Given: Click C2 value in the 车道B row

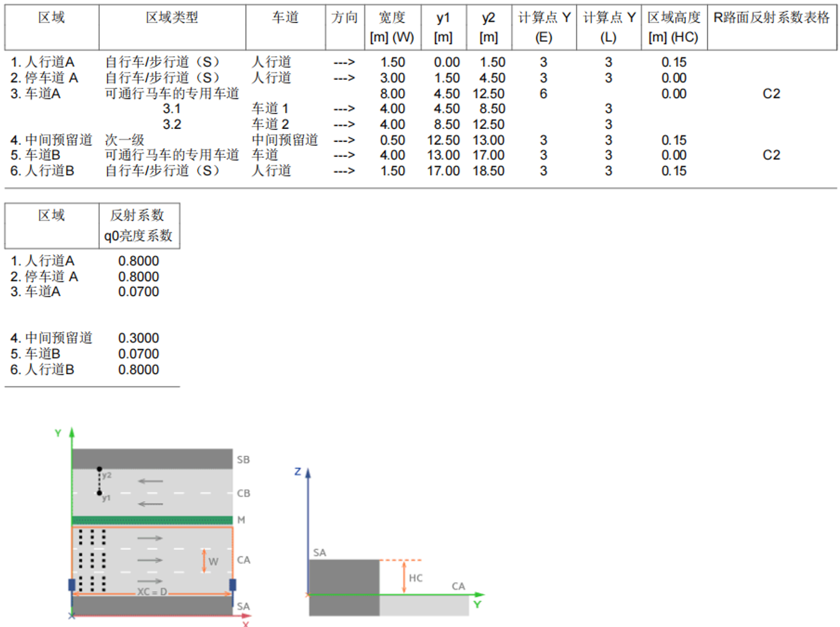Looking at the screenshot, I should click(x=771, y=155).
